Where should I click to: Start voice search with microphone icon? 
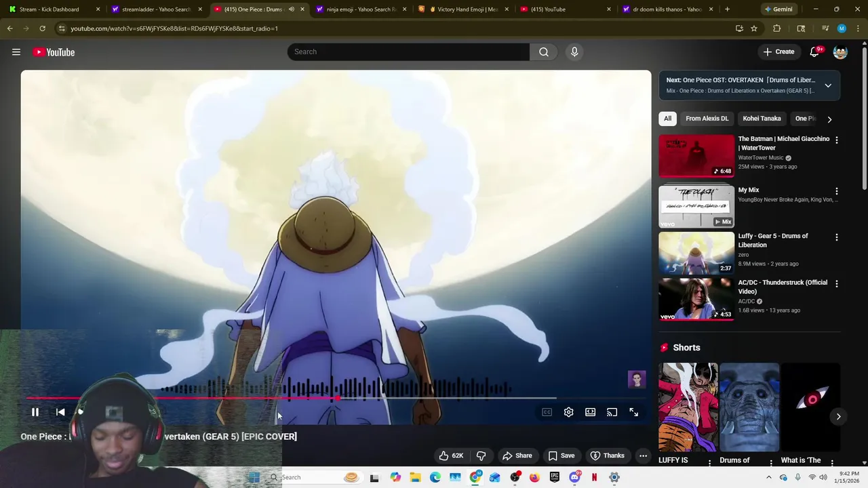click(x=574, y=52)
